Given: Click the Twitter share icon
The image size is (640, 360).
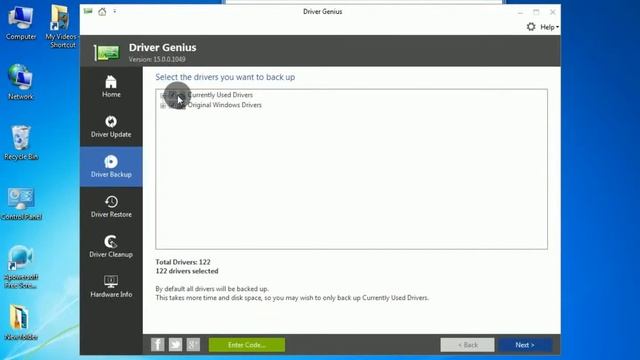Looking at the screenshot, I should coord(176,344).
